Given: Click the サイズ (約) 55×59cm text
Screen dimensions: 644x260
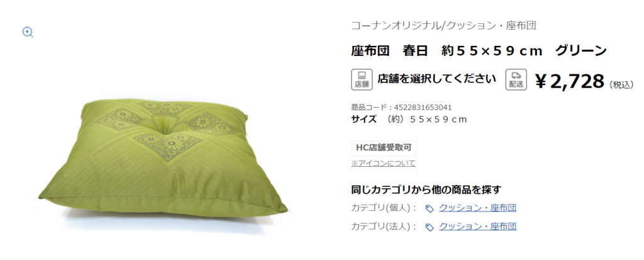Looking at the screenshot, I should [409, 120].
